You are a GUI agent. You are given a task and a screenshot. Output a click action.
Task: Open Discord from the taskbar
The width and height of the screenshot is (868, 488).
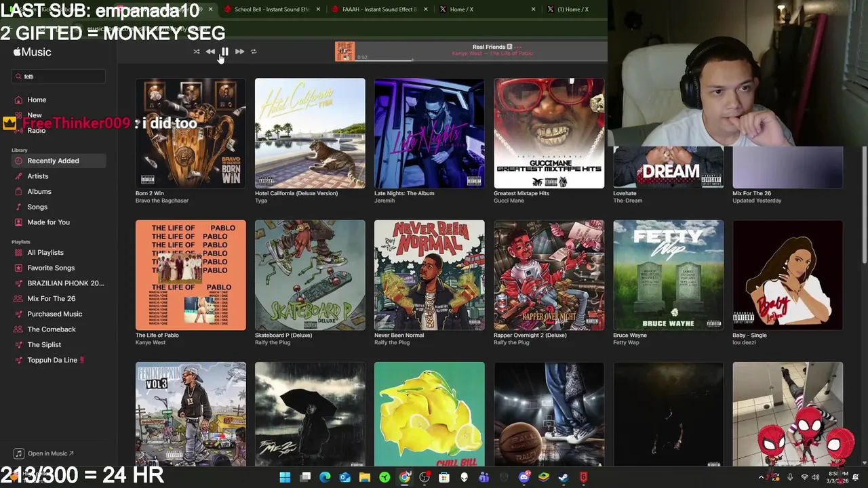coord(524,477)
